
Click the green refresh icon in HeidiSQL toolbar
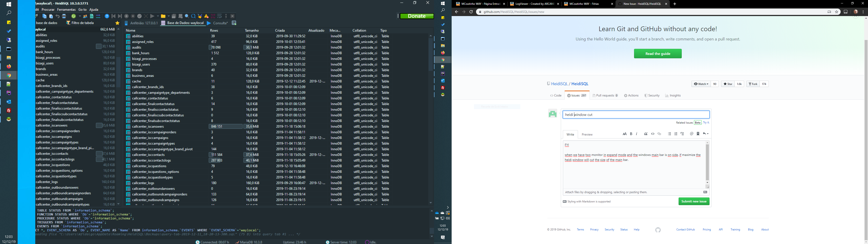[73, 16]
